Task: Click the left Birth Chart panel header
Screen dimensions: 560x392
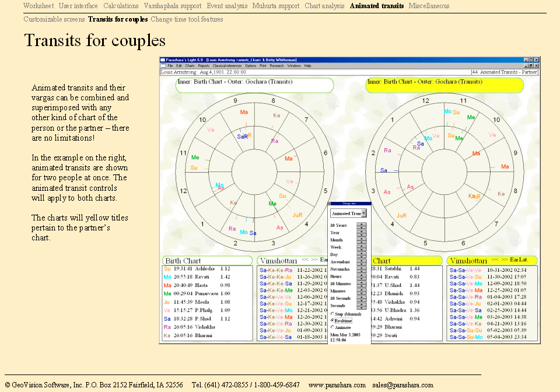Action: (207, 261)
